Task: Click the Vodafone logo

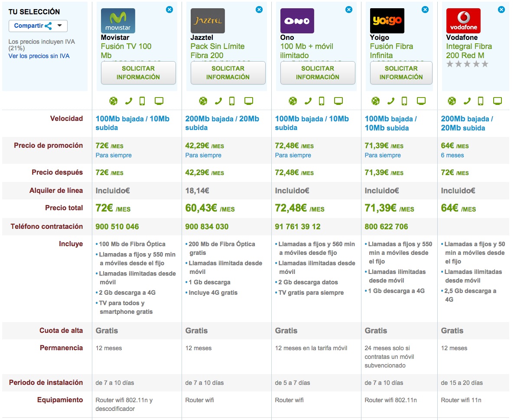Action: [463, 21]
